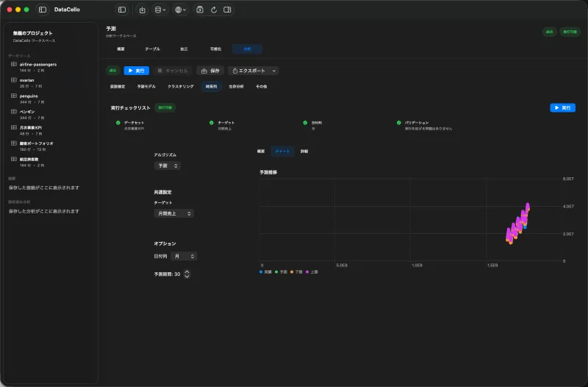
Task: Click the 実行可能 badge beside checklist title
Action: pyautogui.click(x=165, y=107)
